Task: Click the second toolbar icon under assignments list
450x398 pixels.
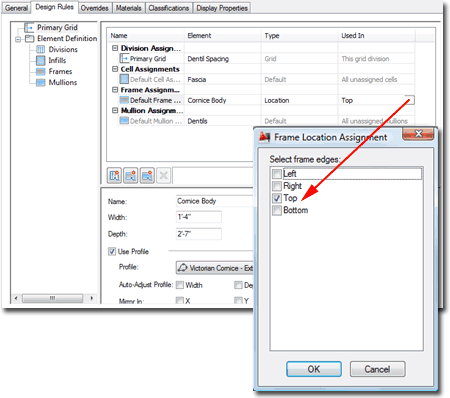Action: pyautogui.click(x=131, y=175)
